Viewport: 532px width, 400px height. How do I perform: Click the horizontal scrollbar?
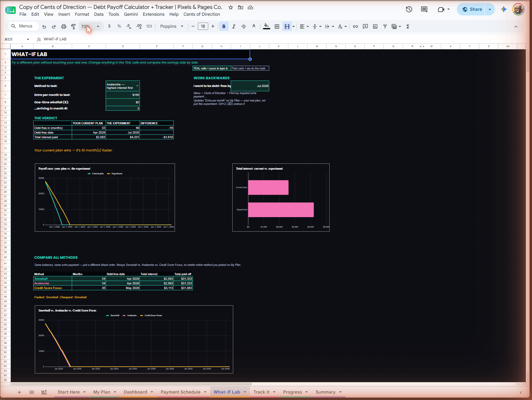(x=132, y=384)
